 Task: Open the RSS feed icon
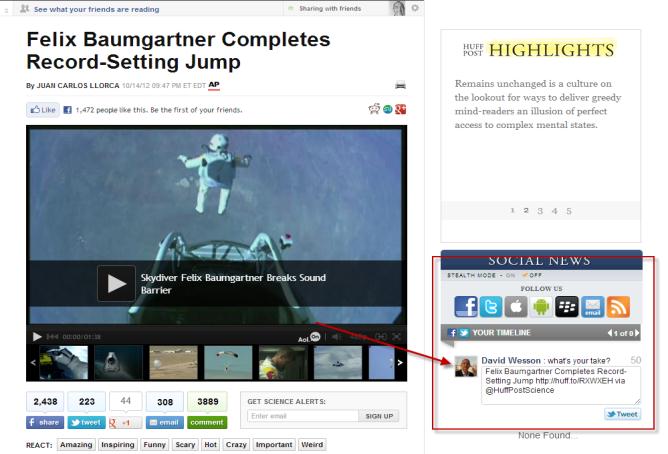point(618,307)
